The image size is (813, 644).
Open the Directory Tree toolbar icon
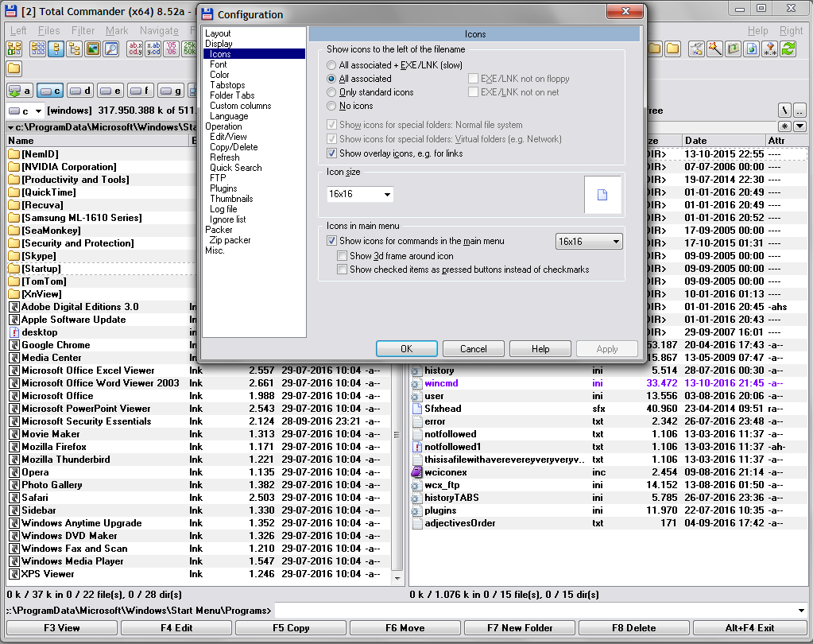pyautogui.click(x=74, y=49)
